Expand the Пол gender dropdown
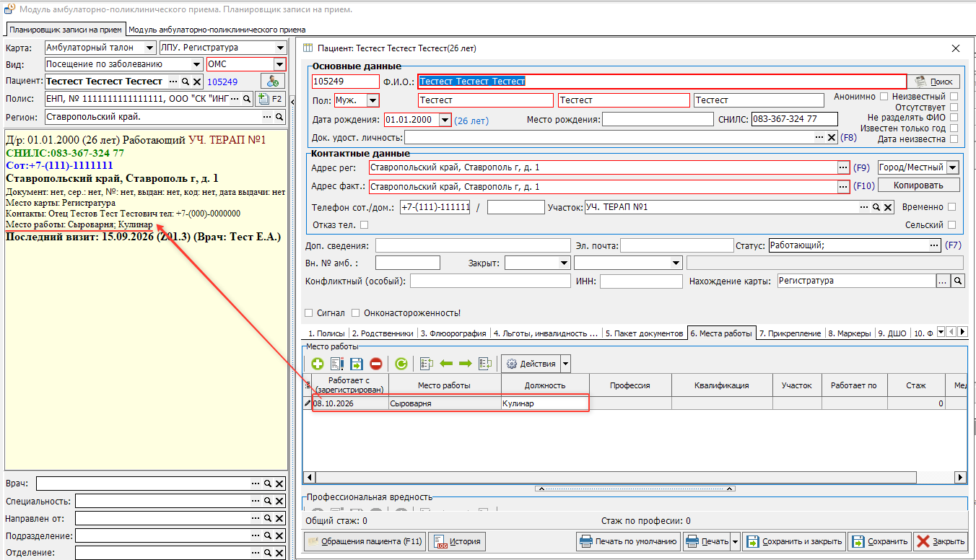The image size is (976, 560). 372,100
